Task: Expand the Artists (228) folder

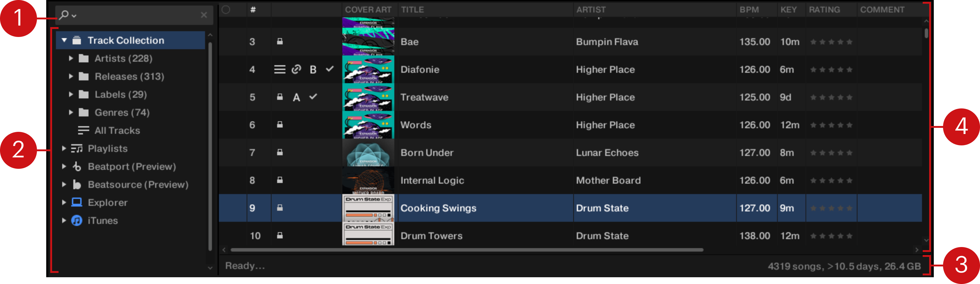Action: 71,59
